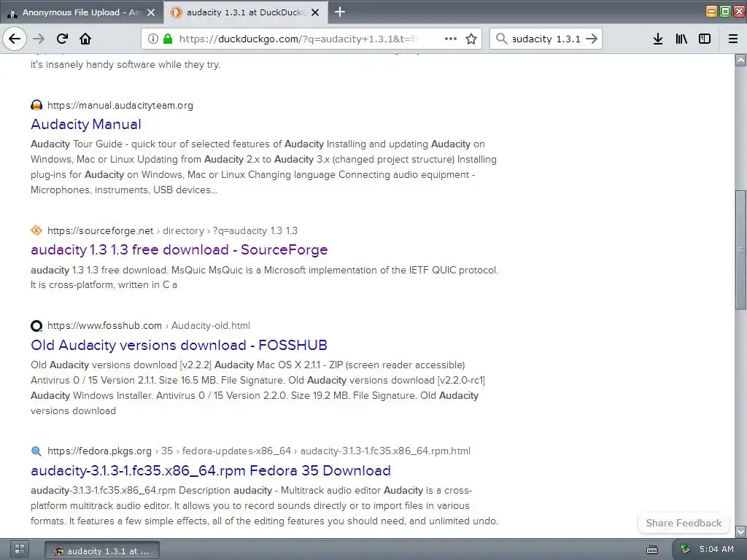Image resolution: width=747 pixels, height=560 pixels.
Task: Click the FossHub result favicon
Action: pos(36,326)
